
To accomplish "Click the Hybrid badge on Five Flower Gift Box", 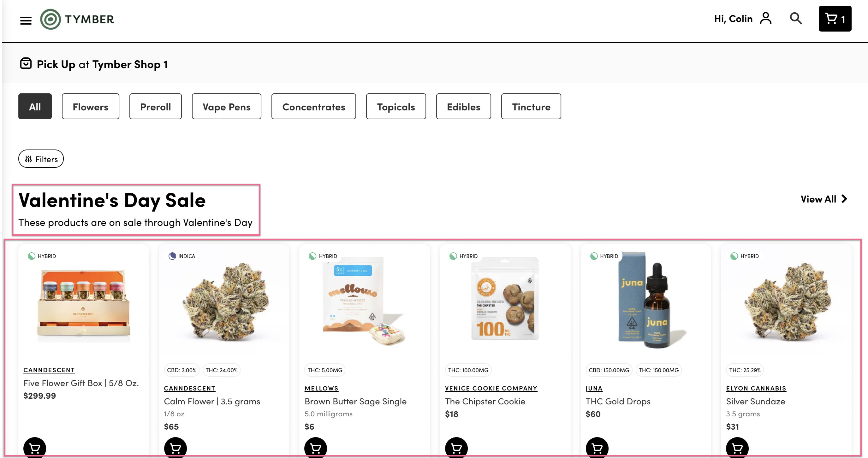I will click(x=42, y=256).
